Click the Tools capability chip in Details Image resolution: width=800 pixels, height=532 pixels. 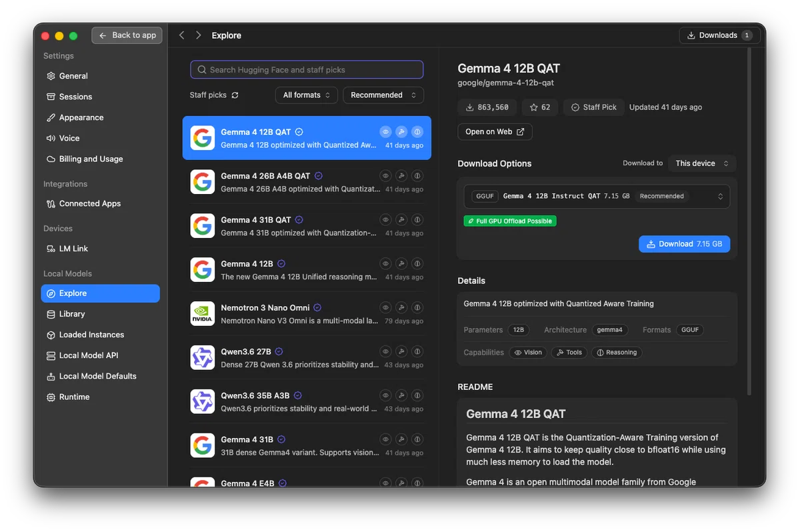pyautogui.click(x=569, y=353)
